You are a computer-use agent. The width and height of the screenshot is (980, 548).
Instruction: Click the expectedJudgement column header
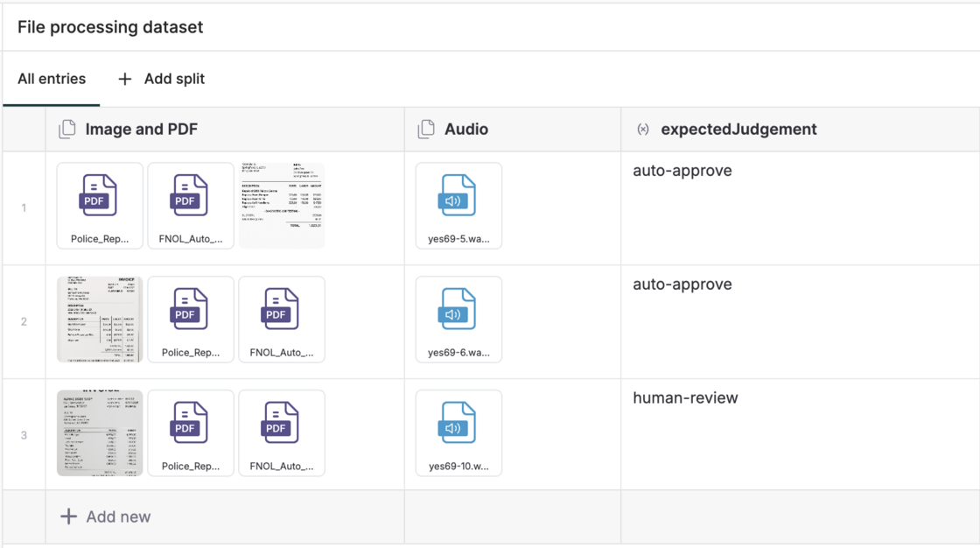pyautogui.click(x=800, y=129)
